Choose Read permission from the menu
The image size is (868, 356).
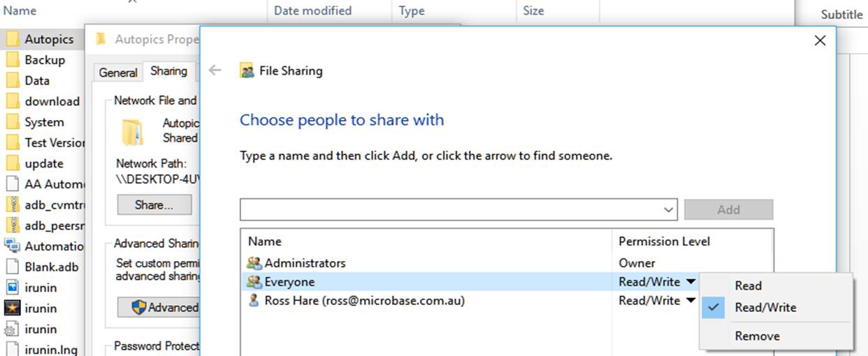click(748, 285)
